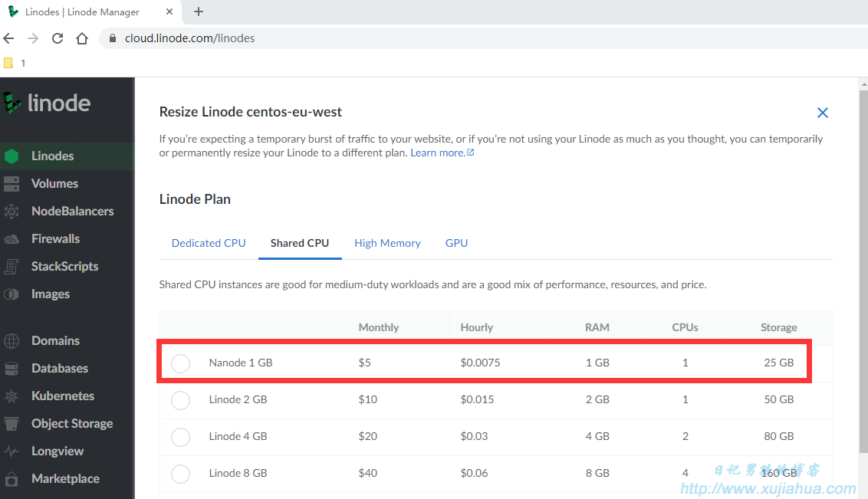Open the Databases sidebar icon
The image size is (868, 499).
click(x=11, y=369)
